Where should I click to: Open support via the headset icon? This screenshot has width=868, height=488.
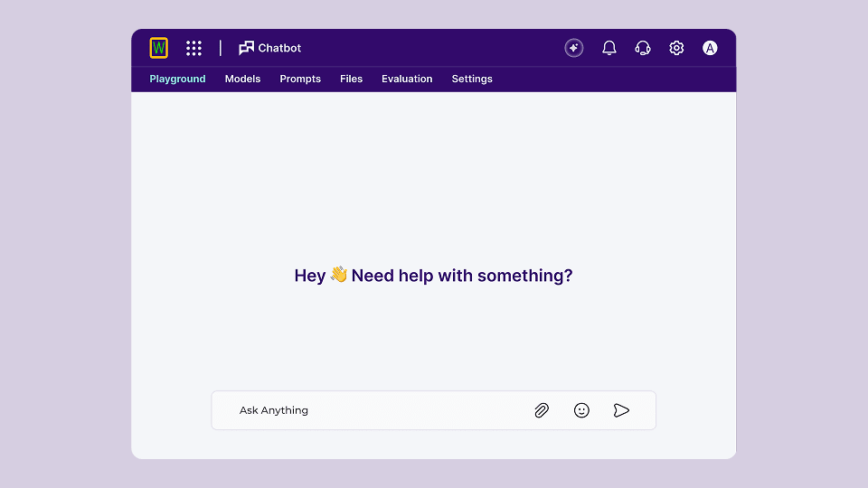click(x=643, y=48)
